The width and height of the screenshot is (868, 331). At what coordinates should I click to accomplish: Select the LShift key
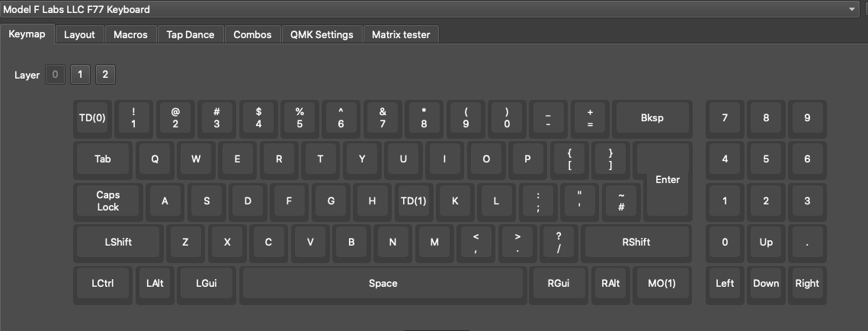coord(118,243)
